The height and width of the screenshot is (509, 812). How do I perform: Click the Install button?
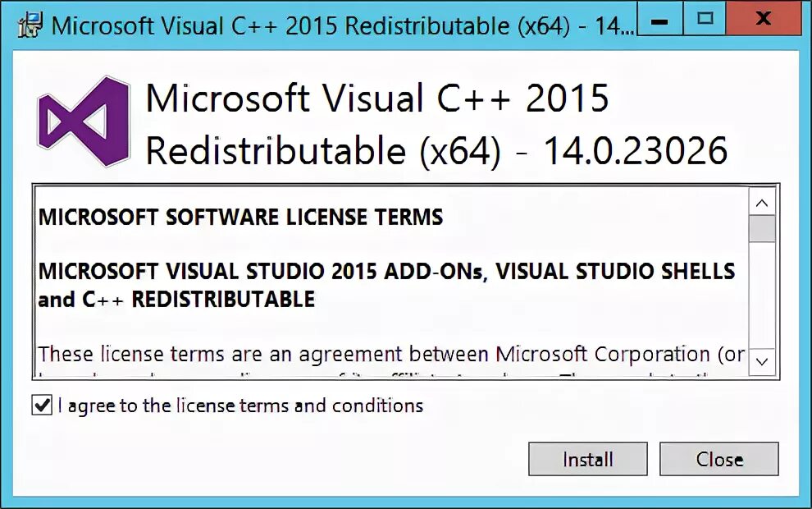588,459
